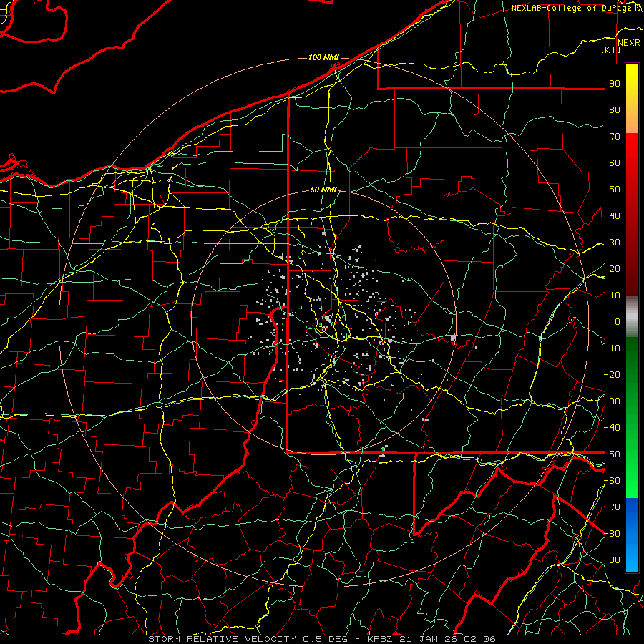Select the -90 value on velocity scale
Image resolution: width=644 pixels, height=644 pixels.
[612, 560]
